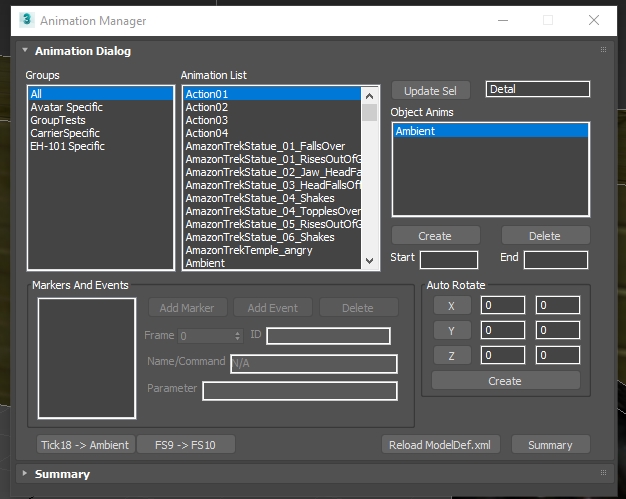Click the ID input field

pos(328,336)
